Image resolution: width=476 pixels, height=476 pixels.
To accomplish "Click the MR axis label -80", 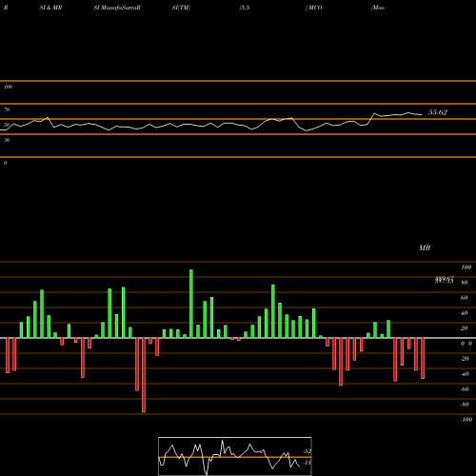I will click(x=465, y=405).
